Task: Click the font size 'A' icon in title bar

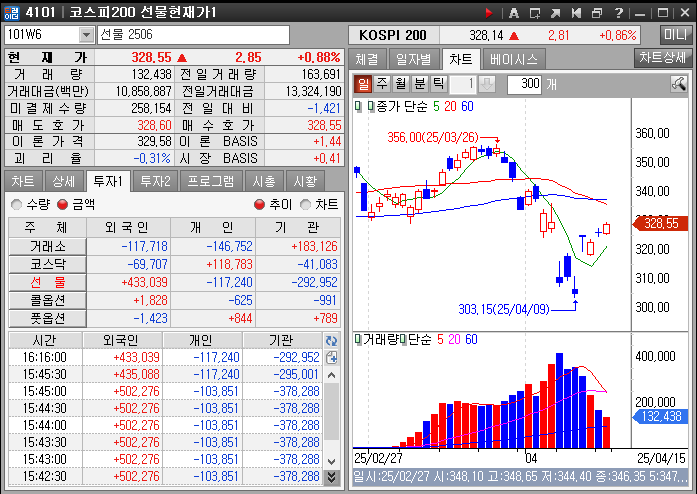Action: pos(513,12)
